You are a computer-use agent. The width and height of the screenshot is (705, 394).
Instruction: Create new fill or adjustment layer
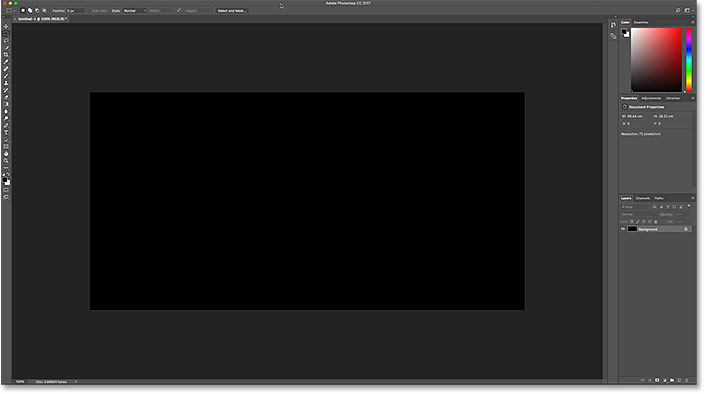(x=665, y=381)
